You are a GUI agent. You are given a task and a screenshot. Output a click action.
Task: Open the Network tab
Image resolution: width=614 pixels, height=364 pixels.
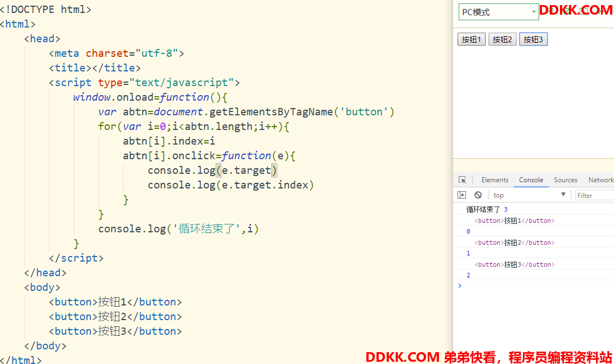click(x=600, y=180)
